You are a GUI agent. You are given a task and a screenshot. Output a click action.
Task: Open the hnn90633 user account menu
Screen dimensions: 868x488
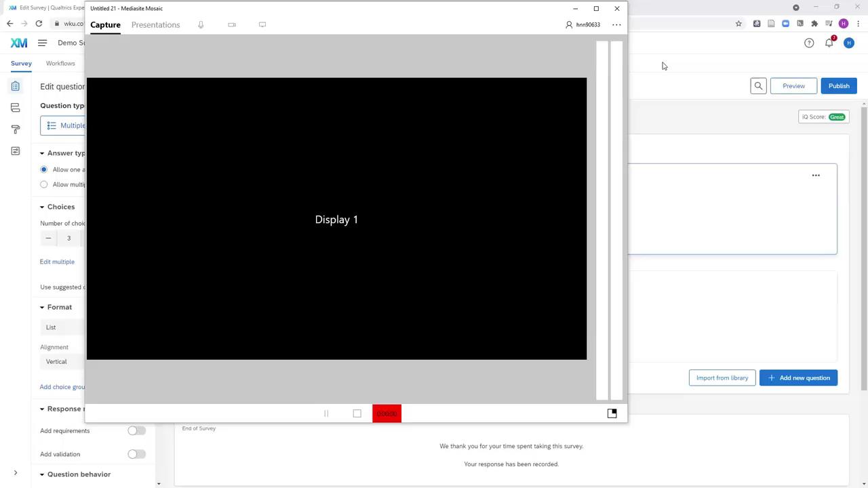click(x=583, y=24)
